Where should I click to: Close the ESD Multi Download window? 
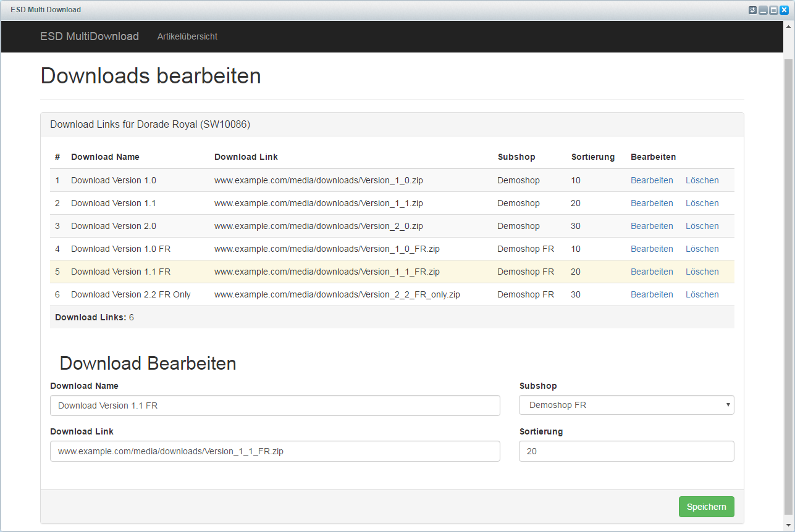784,10
